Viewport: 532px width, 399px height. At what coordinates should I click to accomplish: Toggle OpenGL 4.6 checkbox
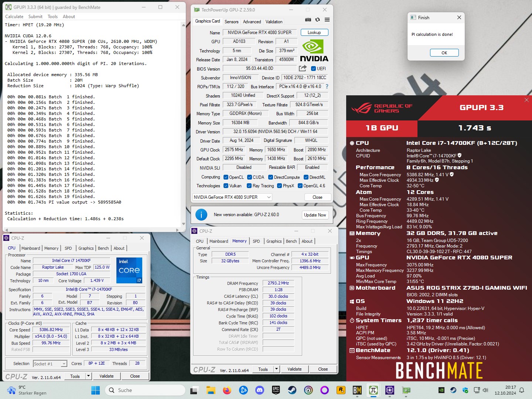[x=300, y=186]
